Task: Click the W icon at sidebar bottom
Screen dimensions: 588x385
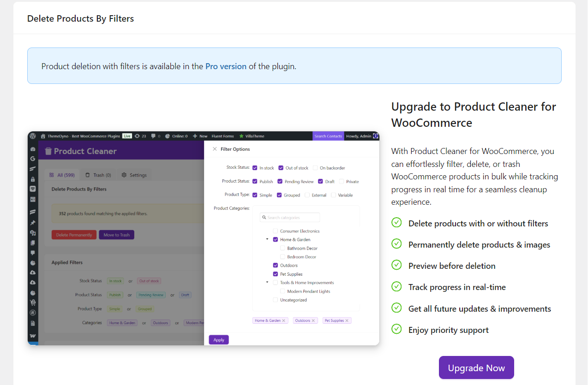Action: [33, 336]
